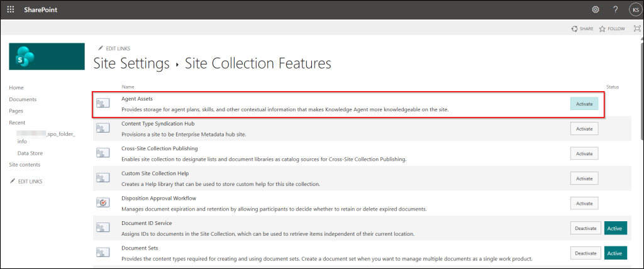The height and width of the screenshot is (269, 644).
Task: Click the pencil icon beside top EDIT LINKS
Action: pyautogui.click(x=100, y=48)
